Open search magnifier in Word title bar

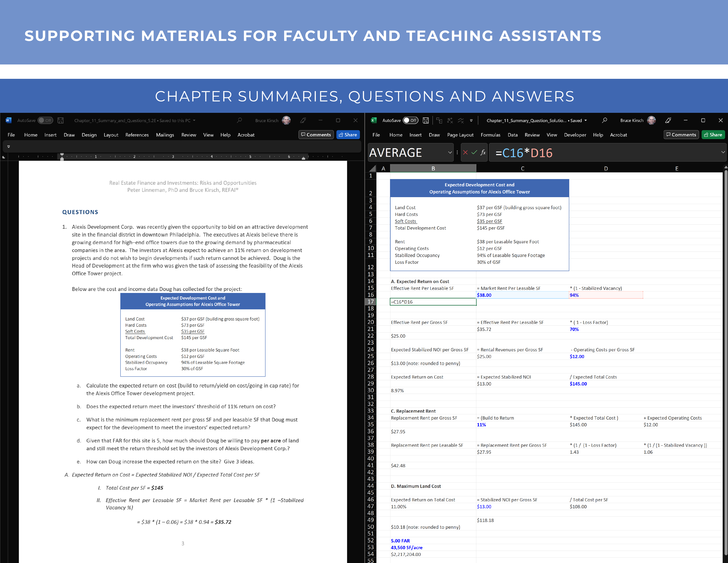click(x=239, y=120)
